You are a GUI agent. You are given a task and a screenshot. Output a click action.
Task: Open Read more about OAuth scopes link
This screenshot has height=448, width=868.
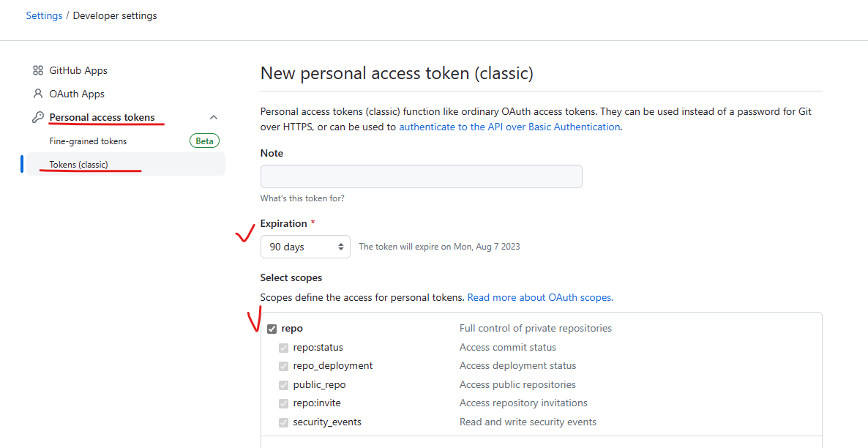(540, 297)
